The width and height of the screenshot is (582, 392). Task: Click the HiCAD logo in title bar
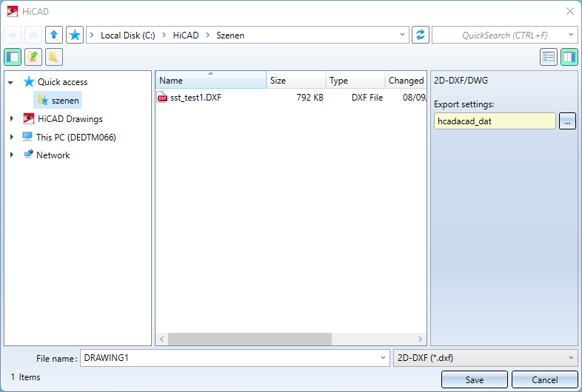tap(13, 12)
